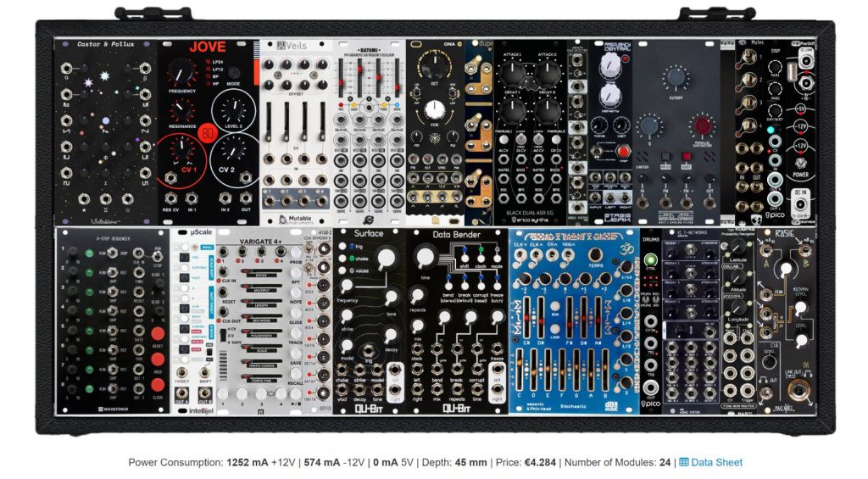
Task: Select the Qu-Bit Data Bender module
Action: (457, 320)
